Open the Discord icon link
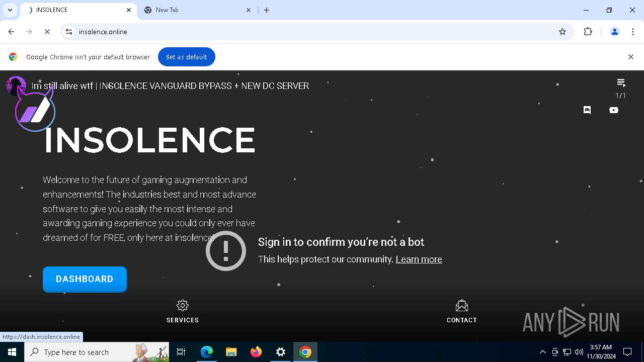This screenshot has width=644, height=362. point(587,110)
